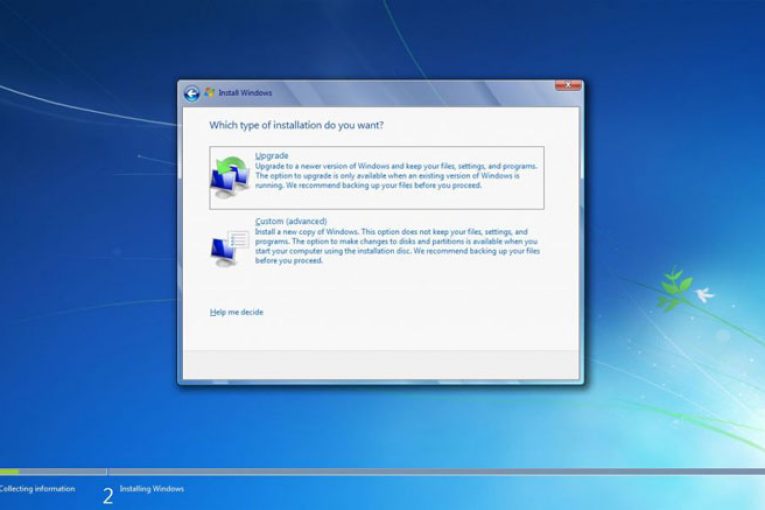Image resolution: width=765 pixels, height=510 pixels.
Task: Select the Custom install computer icon
Action: click(x=230, y=248)
